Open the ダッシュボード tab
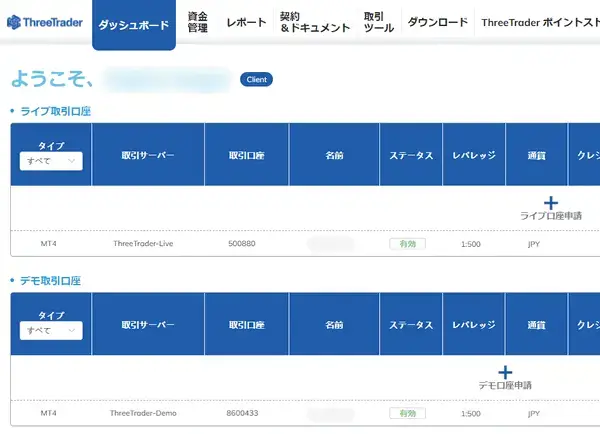 click(x=134, y=25)
